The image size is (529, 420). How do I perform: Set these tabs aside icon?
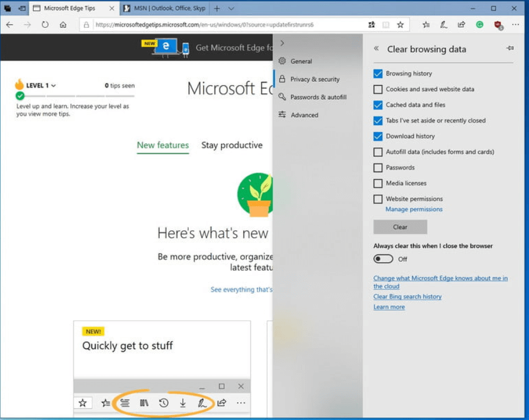22,8
